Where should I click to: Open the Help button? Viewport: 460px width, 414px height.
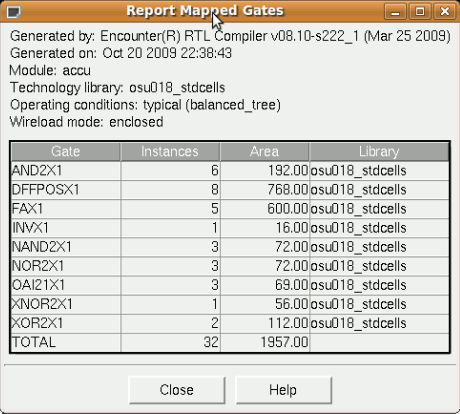coord(283,390)
